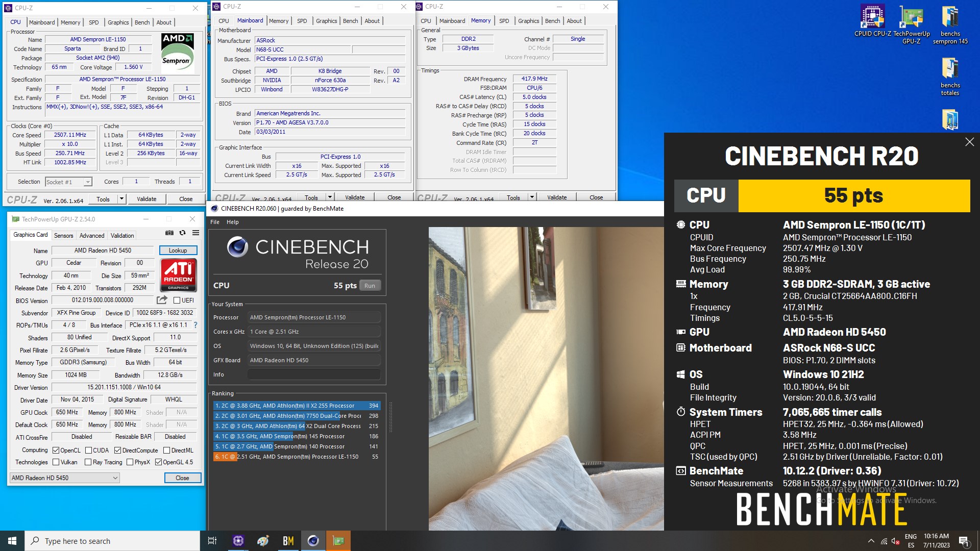Click the taskbar search box

point(112,541)
